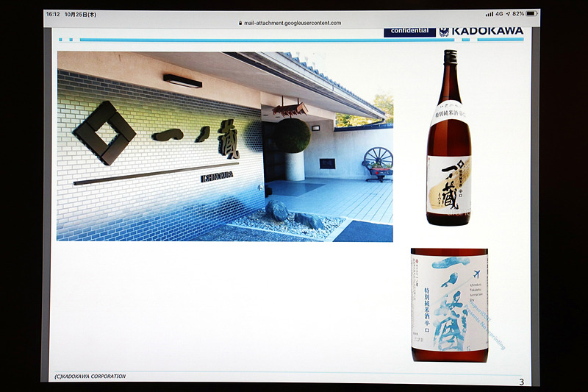Click the KADOKAWA phoenix logo icon
This screenshot has height=392, width=588.
(444, 32)
